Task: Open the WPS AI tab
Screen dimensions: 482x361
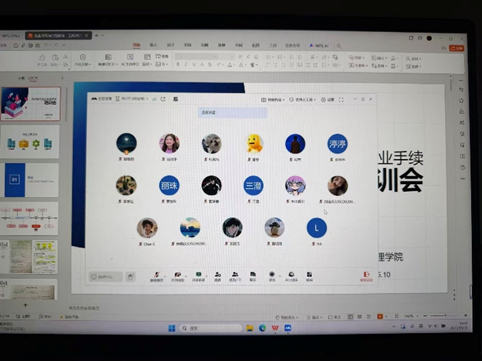Action: tap(319, 45)
